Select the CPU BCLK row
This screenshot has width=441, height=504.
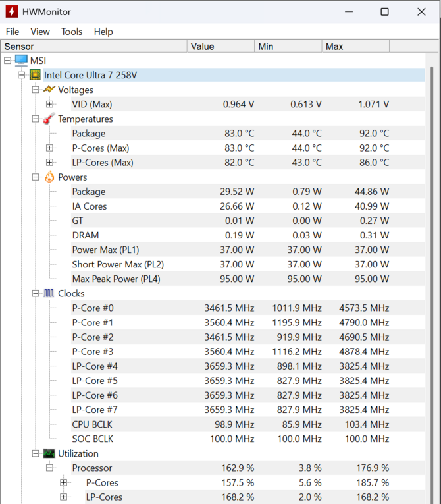[x=247, y=424]
